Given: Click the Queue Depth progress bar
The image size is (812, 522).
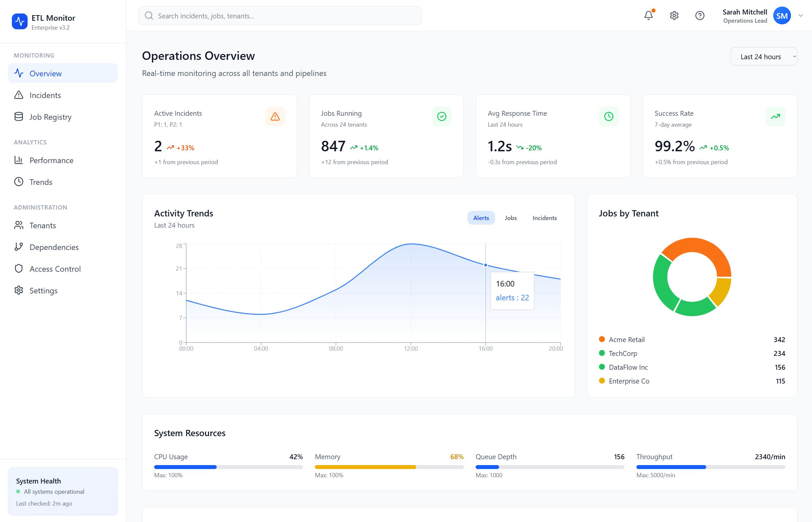Looking at the screenshot, I should 550,467.
